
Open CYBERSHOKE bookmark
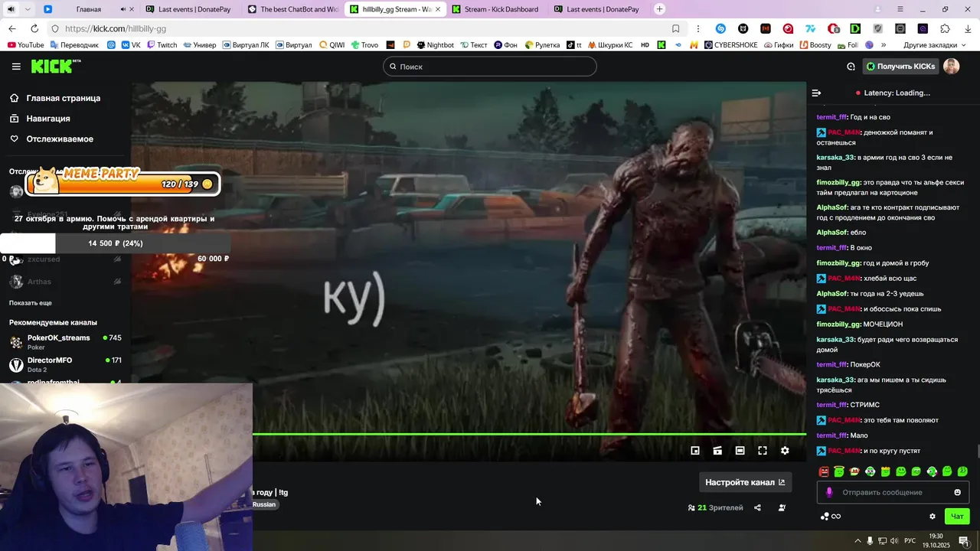(x=730, y=45)
